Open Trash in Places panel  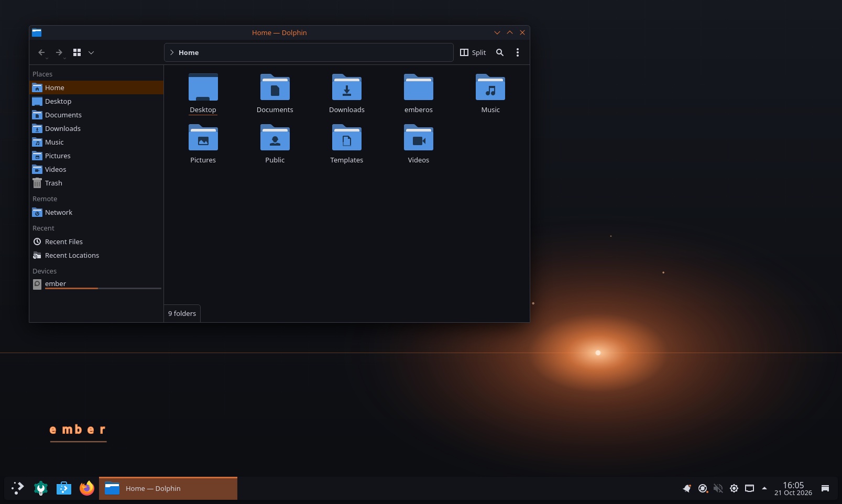pos(96,183)
